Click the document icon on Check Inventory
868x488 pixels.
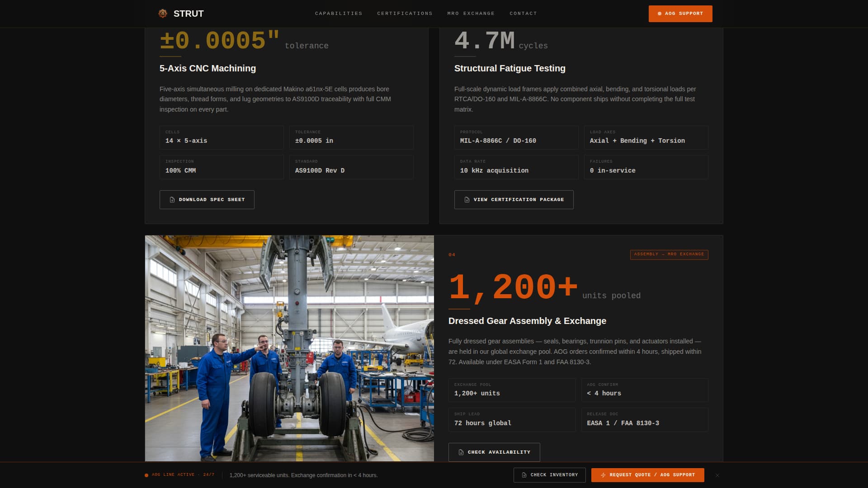[x=523, y=475]
